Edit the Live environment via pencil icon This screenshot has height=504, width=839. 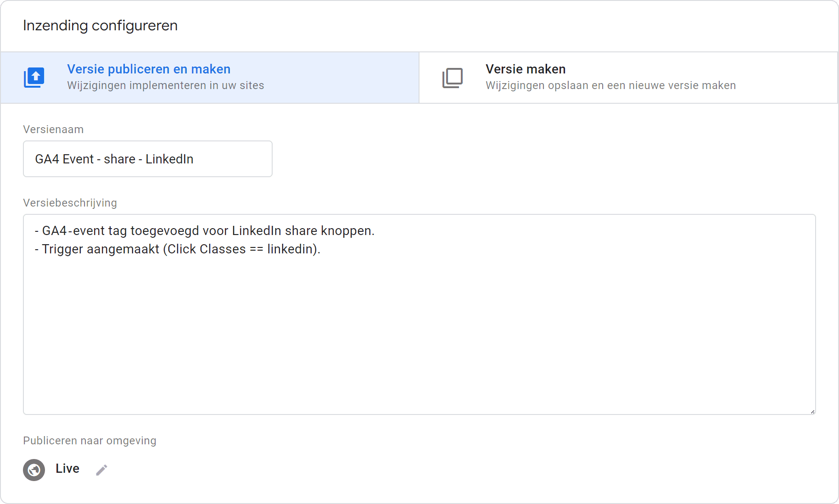pyautogui.click(x=101, y=470)
